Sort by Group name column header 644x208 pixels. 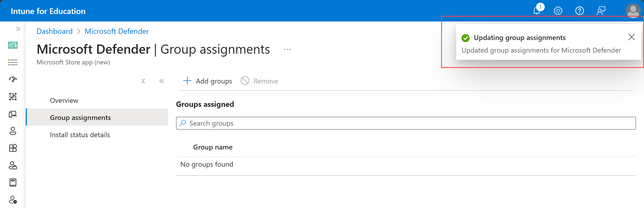click(213, 147)
